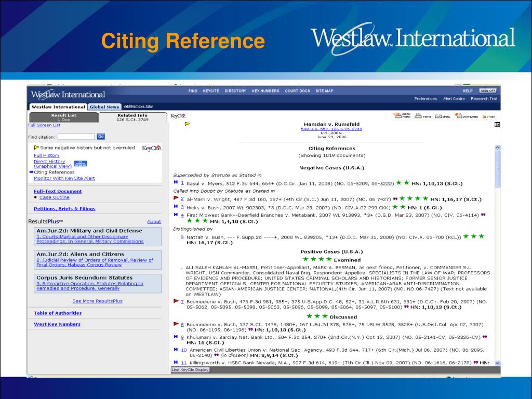
Task: Open graphical view diagram icon for Direct History
Action: click(80, 163)
